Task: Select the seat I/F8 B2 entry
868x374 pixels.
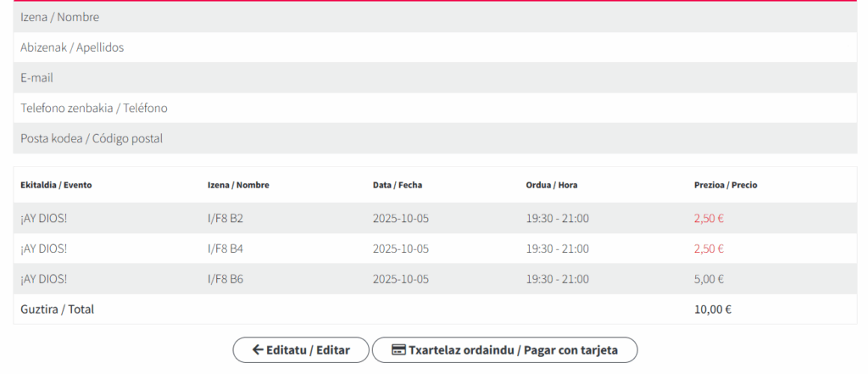Action: [x=225, y=219]
